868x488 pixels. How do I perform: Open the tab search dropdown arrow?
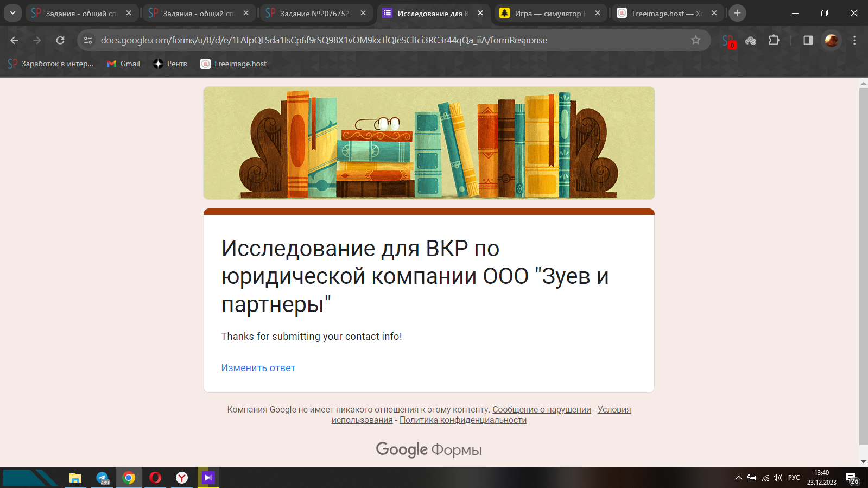[12, 13]
